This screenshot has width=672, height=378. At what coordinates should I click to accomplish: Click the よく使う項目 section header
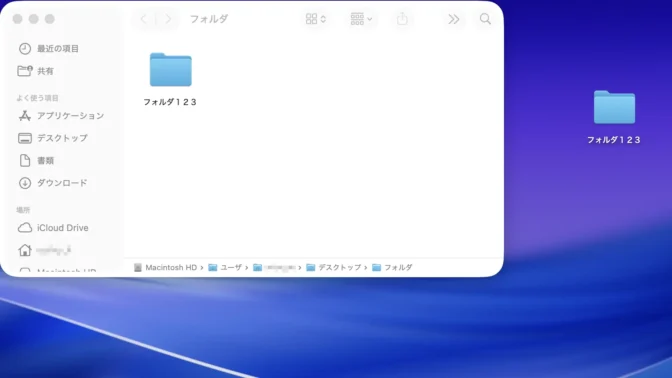coord(37,98)
